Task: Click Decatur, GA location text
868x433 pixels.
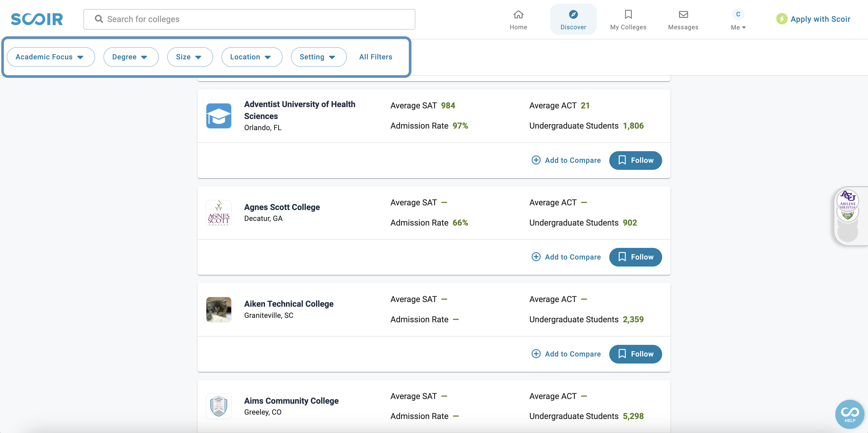Action: (263, 218)
